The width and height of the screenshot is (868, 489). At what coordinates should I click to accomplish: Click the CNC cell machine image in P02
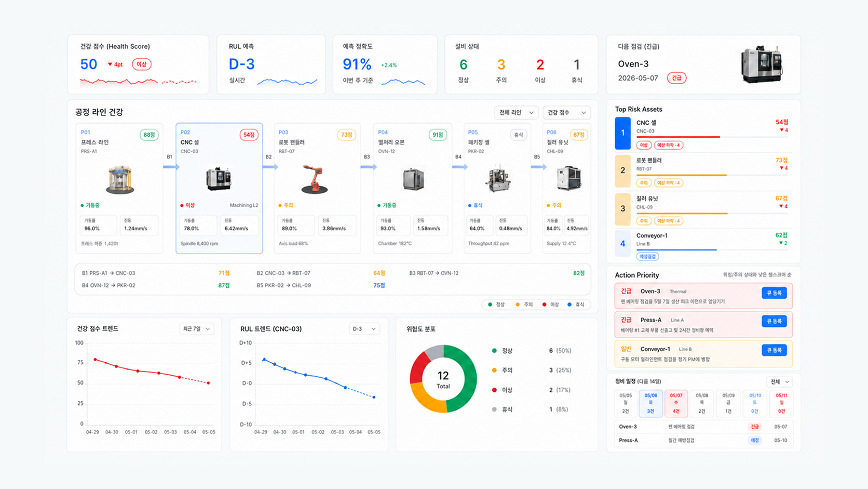(219, 179)
